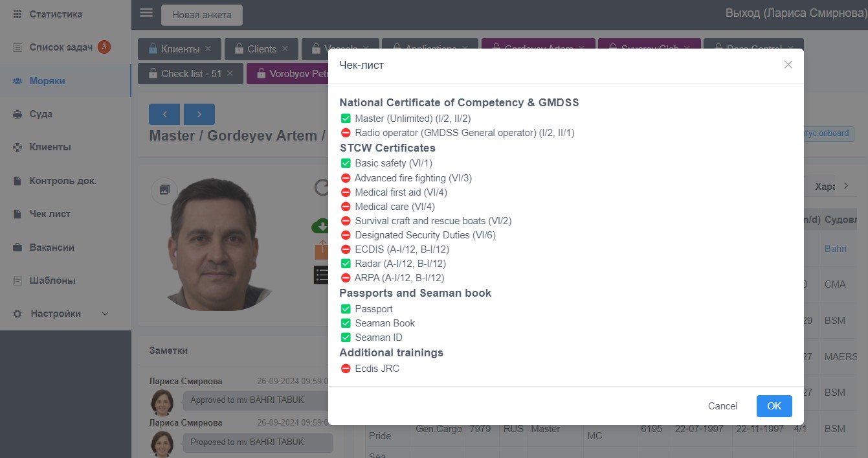Click the hamburger menu icon in header
The image size is (868, 458).
pos(146,13)
